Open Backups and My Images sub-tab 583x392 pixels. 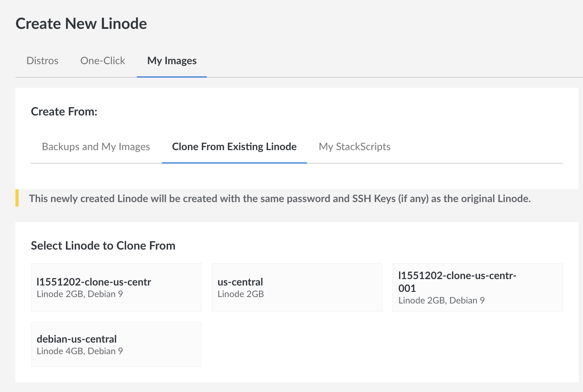coord(96,147)
